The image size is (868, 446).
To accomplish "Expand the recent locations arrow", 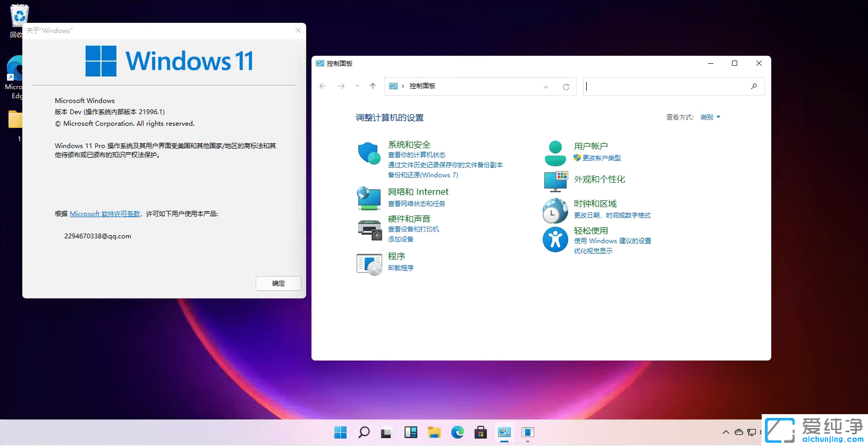I will [x=357, y=86].
